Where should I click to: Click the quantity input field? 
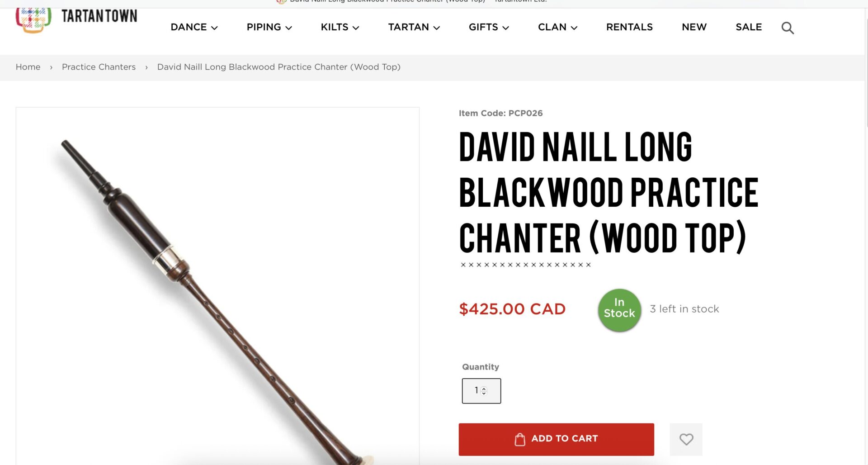(481, 391)
